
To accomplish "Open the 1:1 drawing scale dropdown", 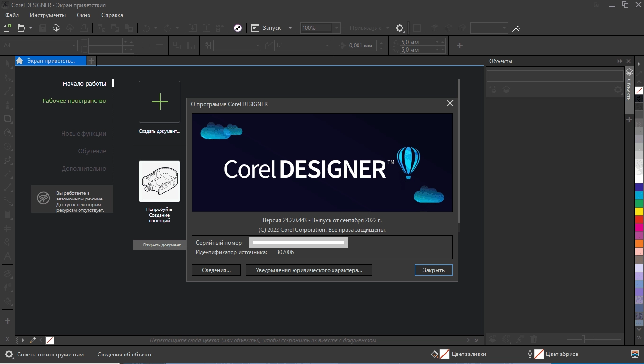I will 327,45.
